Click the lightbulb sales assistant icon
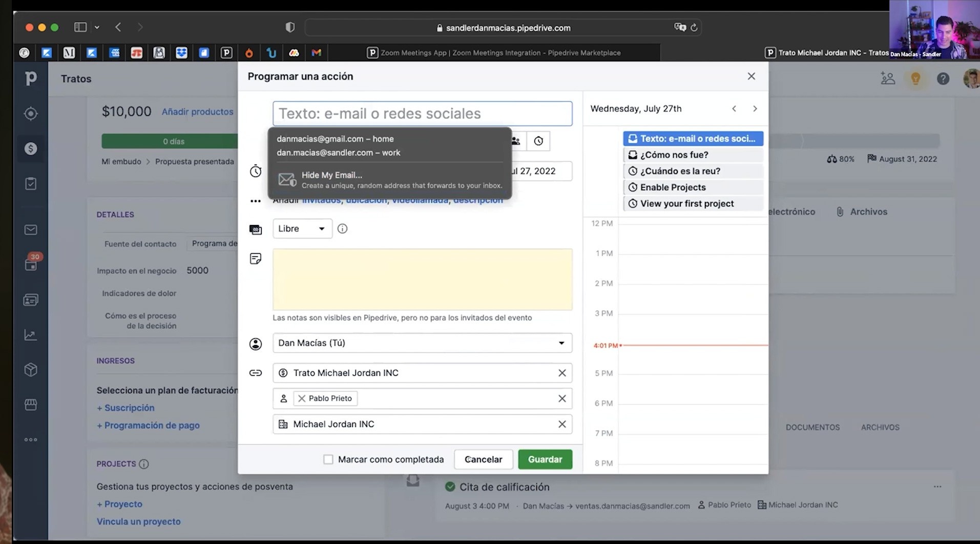The height and width of the screenshot is (544, 980). point(915,78)
